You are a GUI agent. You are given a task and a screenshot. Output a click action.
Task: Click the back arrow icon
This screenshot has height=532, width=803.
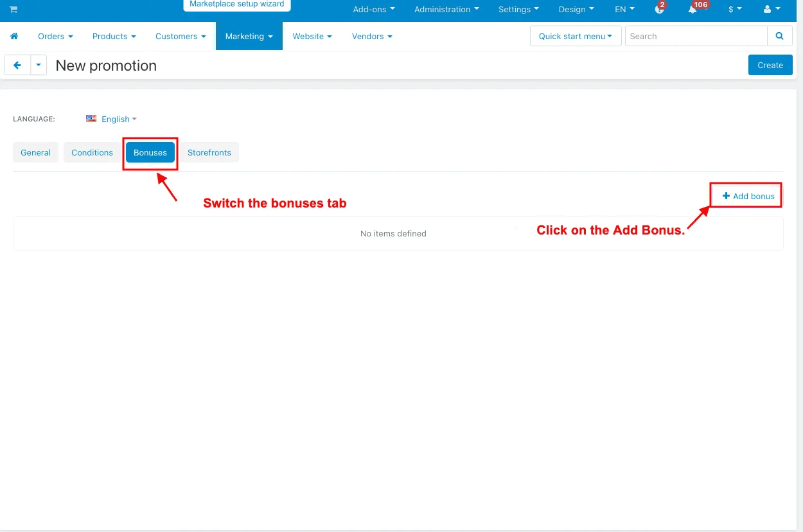coord(17,66)
